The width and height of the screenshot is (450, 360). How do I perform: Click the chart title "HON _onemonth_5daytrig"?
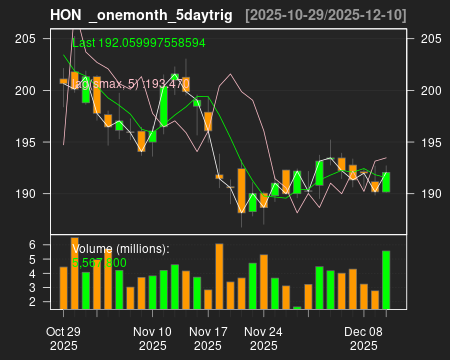(141, 15)
